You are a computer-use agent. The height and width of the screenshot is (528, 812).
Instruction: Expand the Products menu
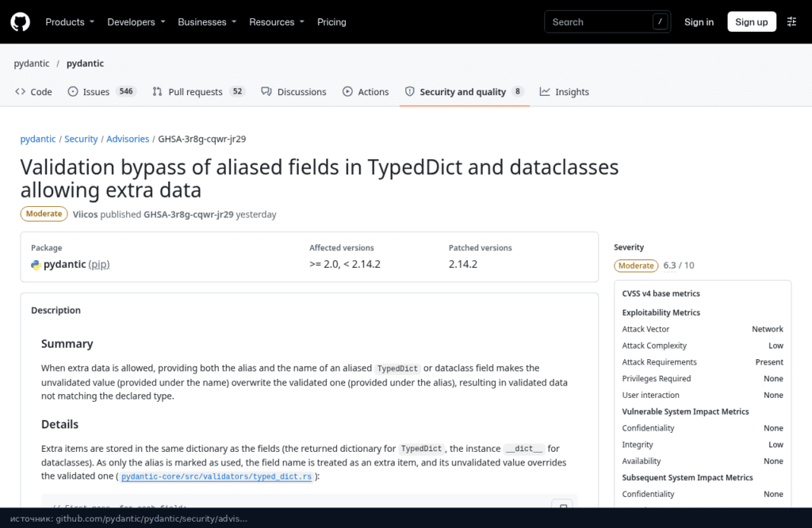[x=70, y=21]
